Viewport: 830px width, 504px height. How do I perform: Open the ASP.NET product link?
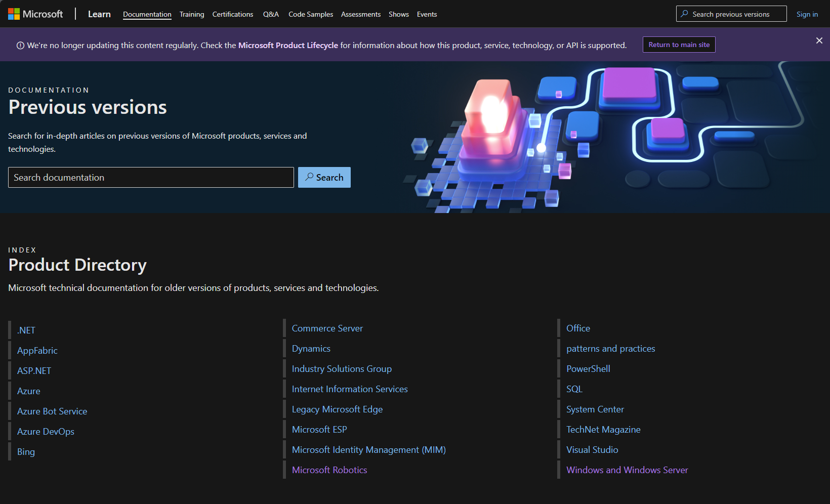coord(34,371)
